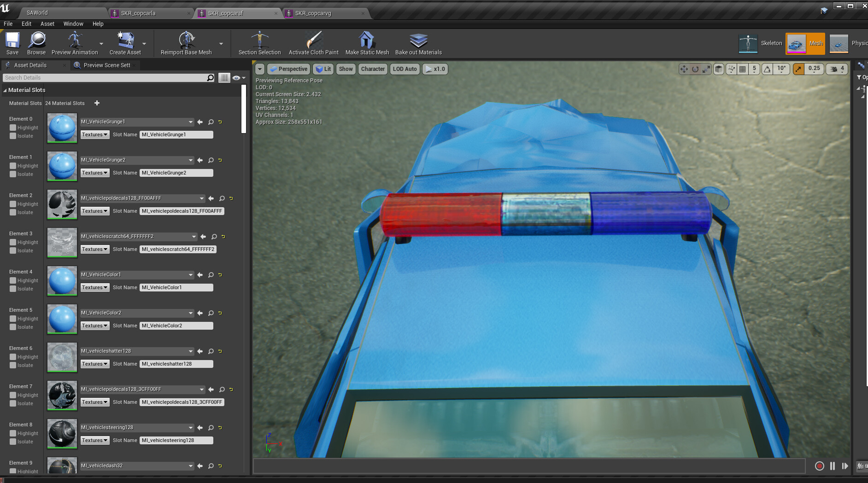Open the Asset menu
The image size is (868, 483).
[x=47, y=24]
